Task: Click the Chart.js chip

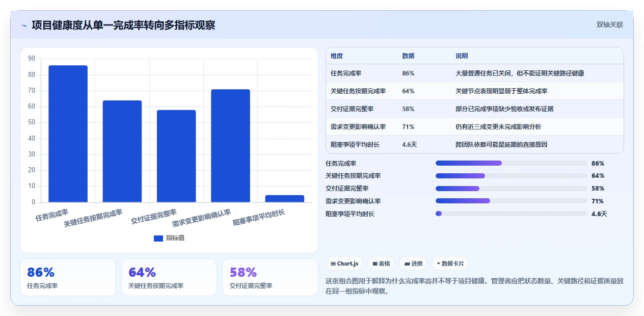Action: click(344, 264)
